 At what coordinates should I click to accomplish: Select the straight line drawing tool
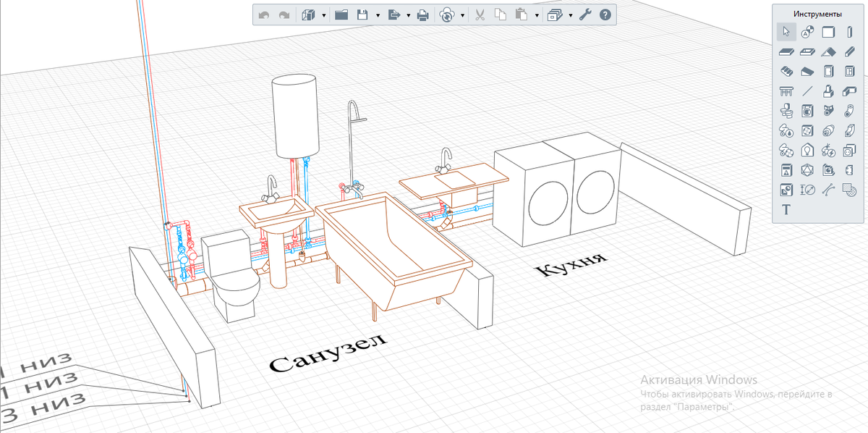(x=807, y=91)
